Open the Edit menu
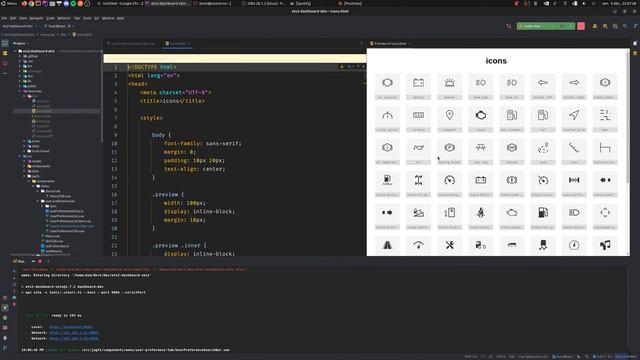This screenshot has width=640, height=360. pyautogui.click(x=13, y=18)
